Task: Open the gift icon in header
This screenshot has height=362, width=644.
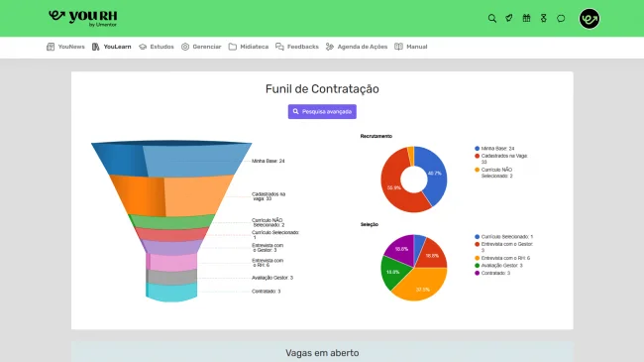Action: coord(526,18)
